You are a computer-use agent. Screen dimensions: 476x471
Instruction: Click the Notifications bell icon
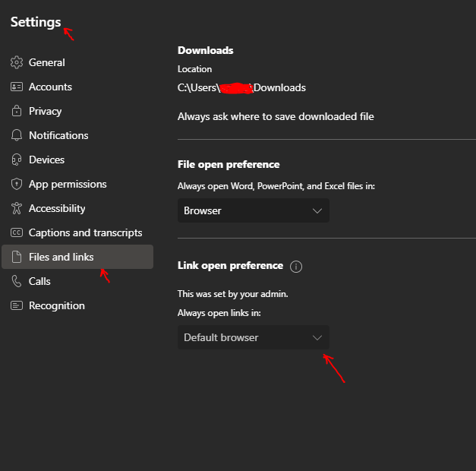tap(17, 135)
